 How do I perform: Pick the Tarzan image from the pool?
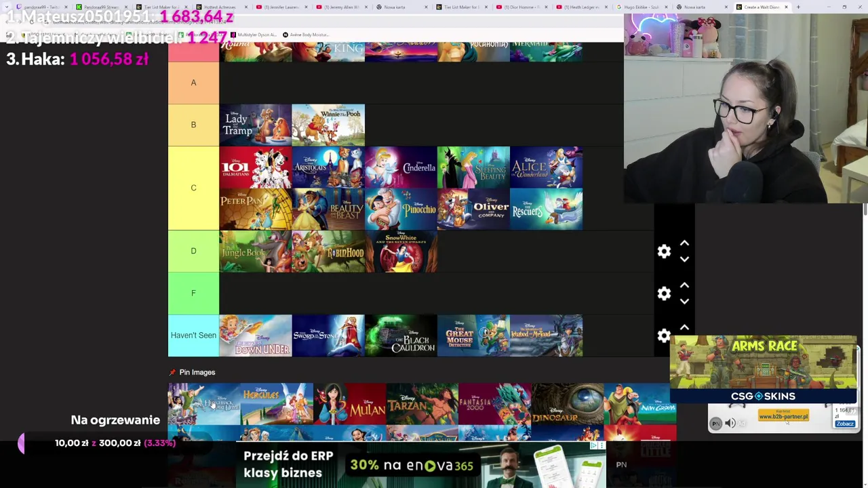pyautogui.click(x=422, y=404)
